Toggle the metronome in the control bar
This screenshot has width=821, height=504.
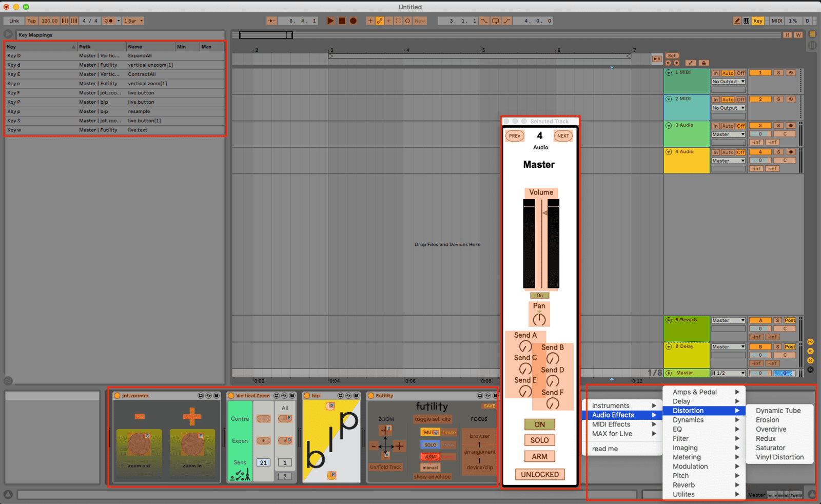[109, 21]
